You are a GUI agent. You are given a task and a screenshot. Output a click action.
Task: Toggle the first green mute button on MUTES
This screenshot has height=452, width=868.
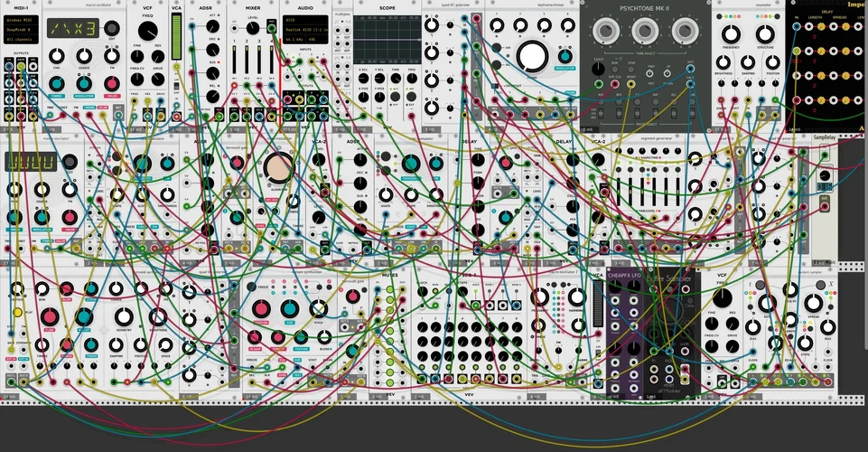[x=390, y=289]
